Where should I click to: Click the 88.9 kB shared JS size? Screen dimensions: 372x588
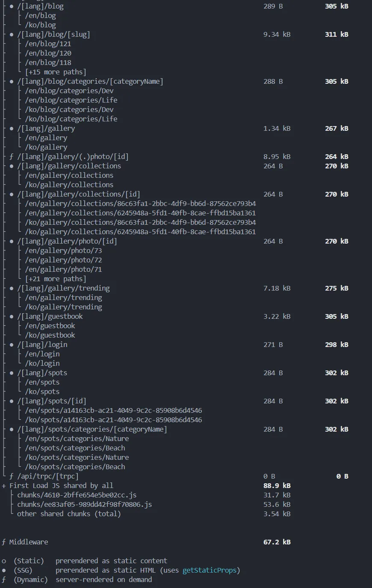[277, 485]
